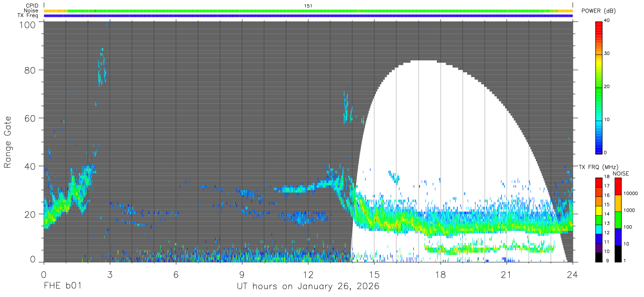Image resolution: width=644 pixels, height=297 pixels.
Task: Click the Range Gate axis title
Action: tap(8, 142)
